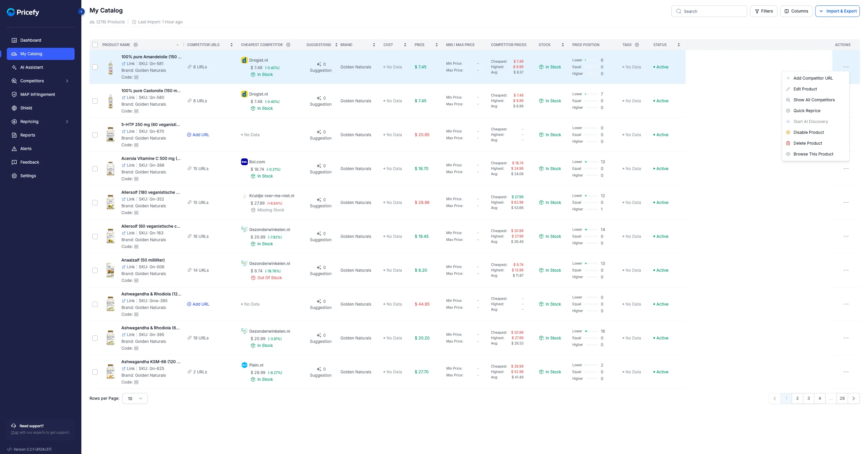
Task: Select the Acerola Vitamine C row checkbox
Action: click(95, 169)
